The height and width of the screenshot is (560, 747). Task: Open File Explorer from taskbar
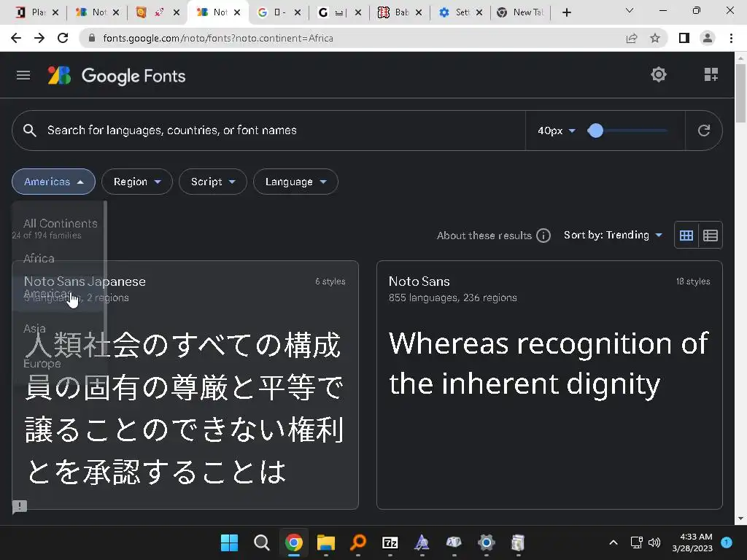pyautogui.click(x=326, y=542)
